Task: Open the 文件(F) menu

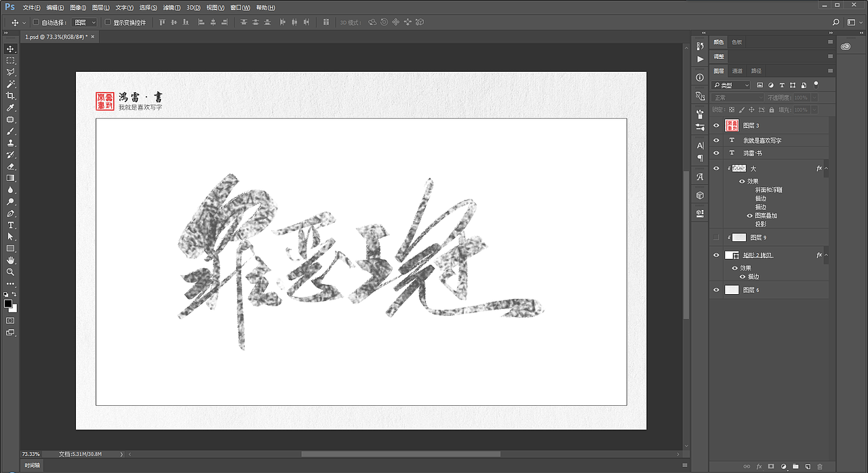Action: pyautogui.click(x=31, y=7)
